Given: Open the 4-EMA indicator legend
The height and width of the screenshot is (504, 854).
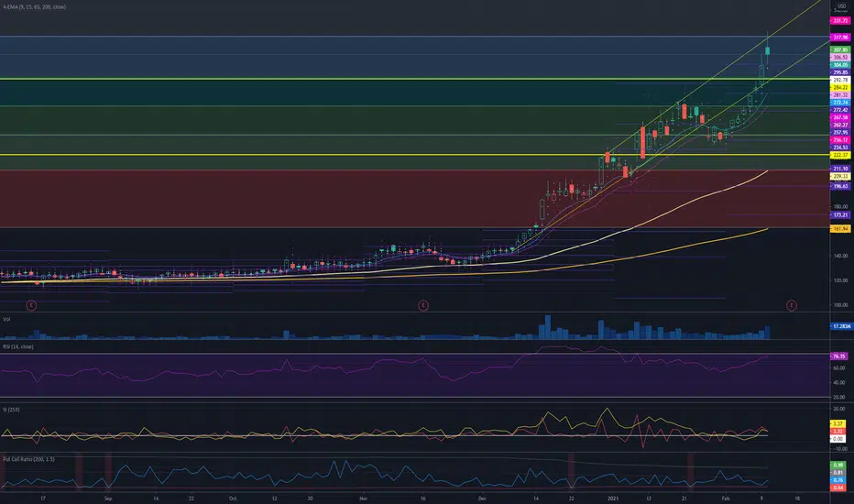Looking at the screenshot, I should [34, 7].
